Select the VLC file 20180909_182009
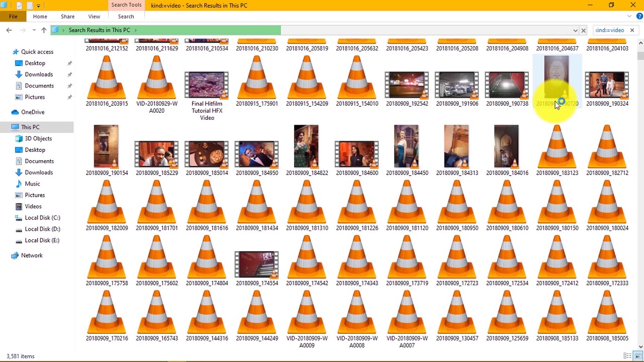644x362 pixels. 107,206
